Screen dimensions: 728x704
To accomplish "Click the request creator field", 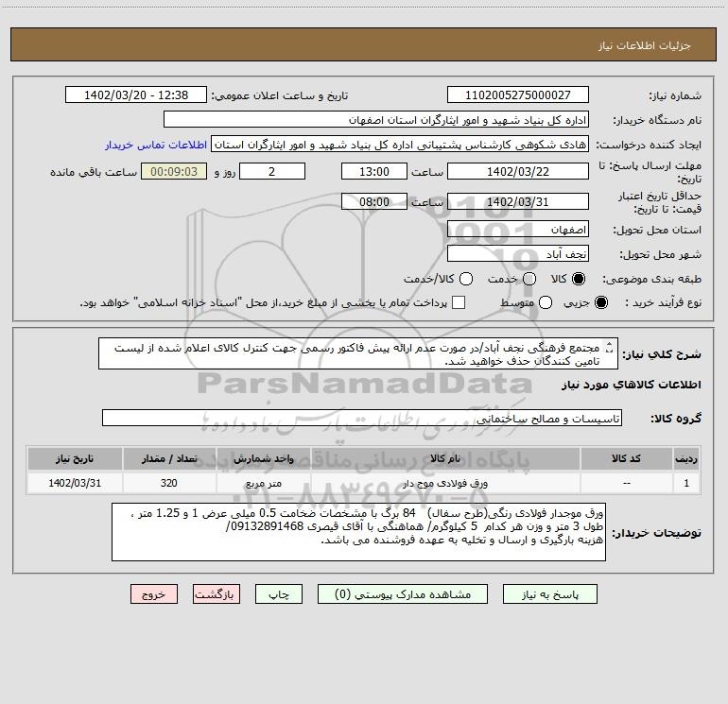I will [x=400, y=145].
